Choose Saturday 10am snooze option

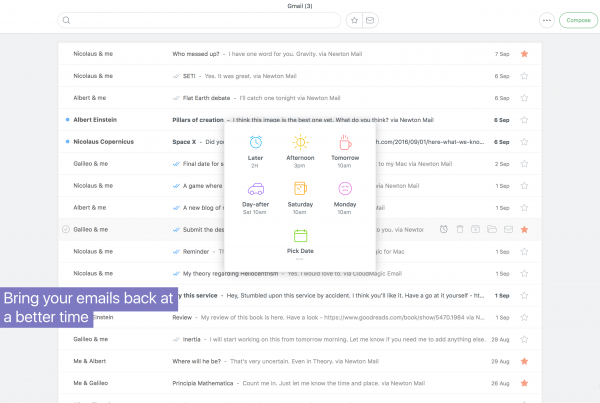pos(300,198)
